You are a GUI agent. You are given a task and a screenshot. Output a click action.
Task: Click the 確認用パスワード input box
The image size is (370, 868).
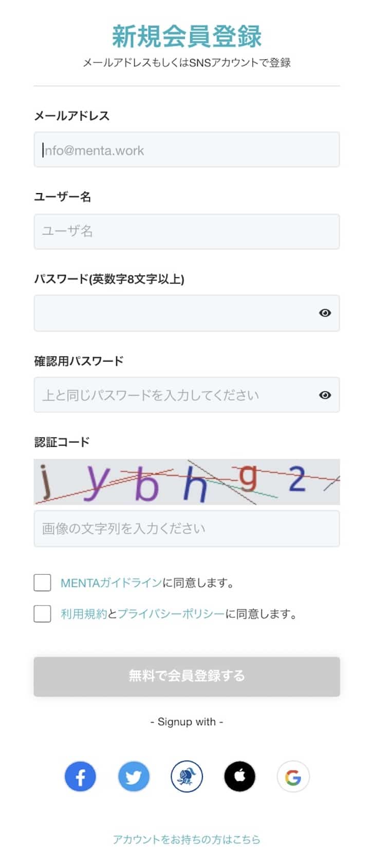(x=175, y=395)
